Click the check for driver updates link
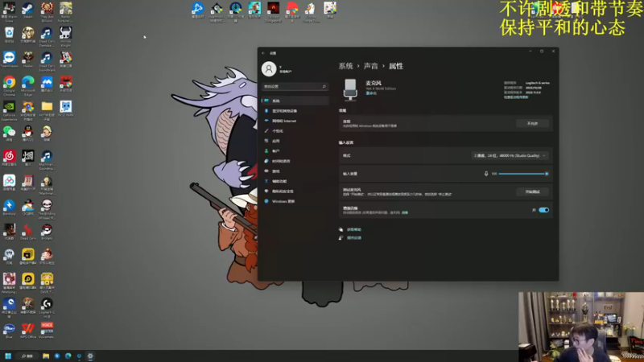Viewport: 644px width, 362px height. [516, 97]
